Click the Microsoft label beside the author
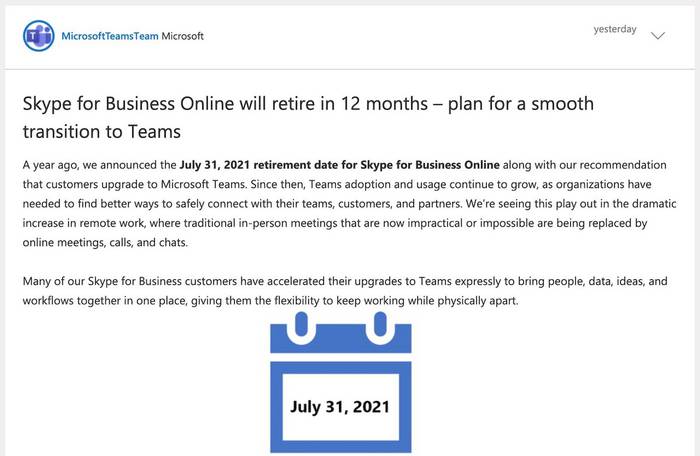Screen dimensions: 700x456 point(182,36)
